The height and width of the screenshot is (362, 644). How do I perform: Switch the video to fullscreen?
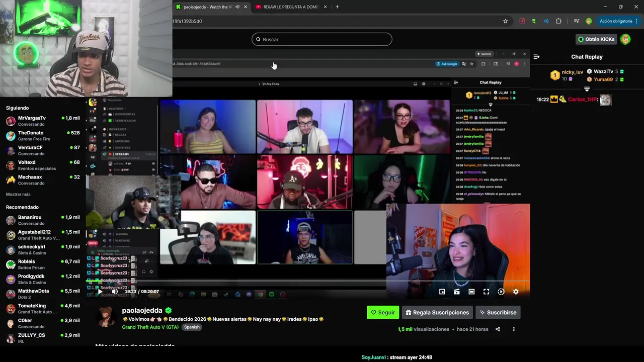[486, 292]
